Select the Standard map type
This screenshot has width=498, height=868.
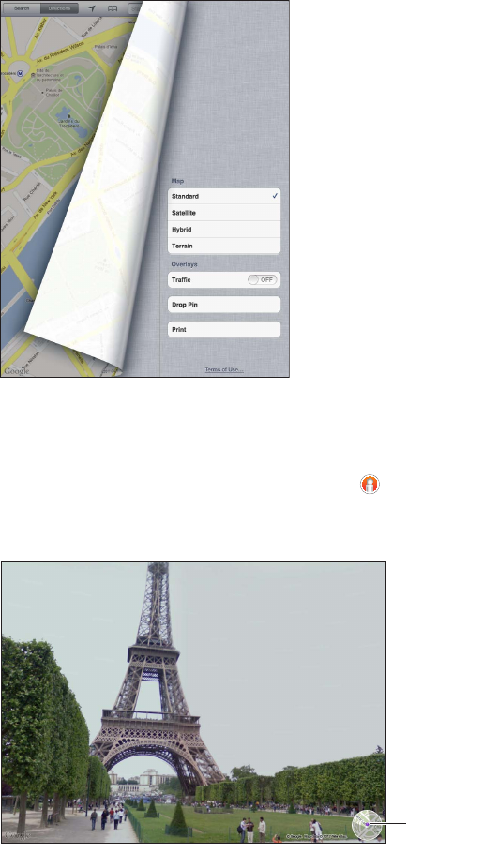pyautogui.click(x=224, y=197)
